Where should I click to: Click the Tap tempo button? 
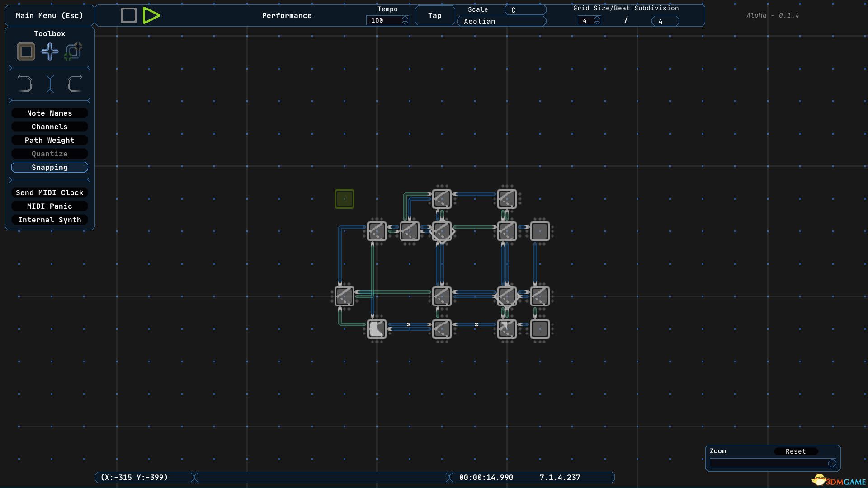pos(434,15)
